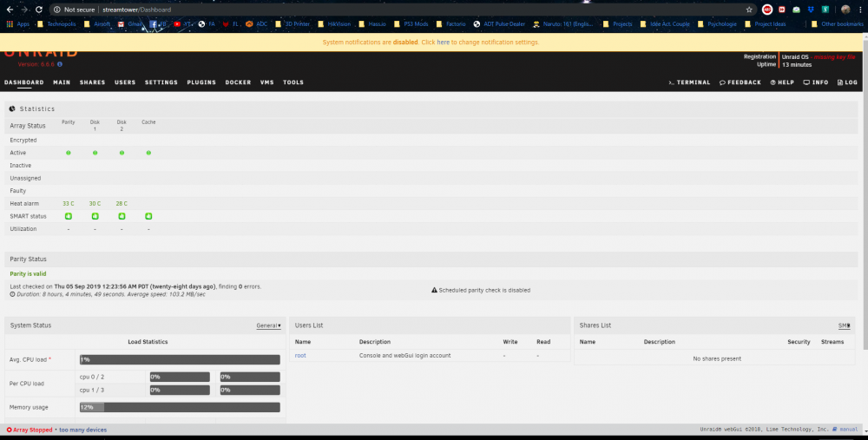Open the Projects bookmark folder
This screenshot has height=440, width=868.
point(617,24)
